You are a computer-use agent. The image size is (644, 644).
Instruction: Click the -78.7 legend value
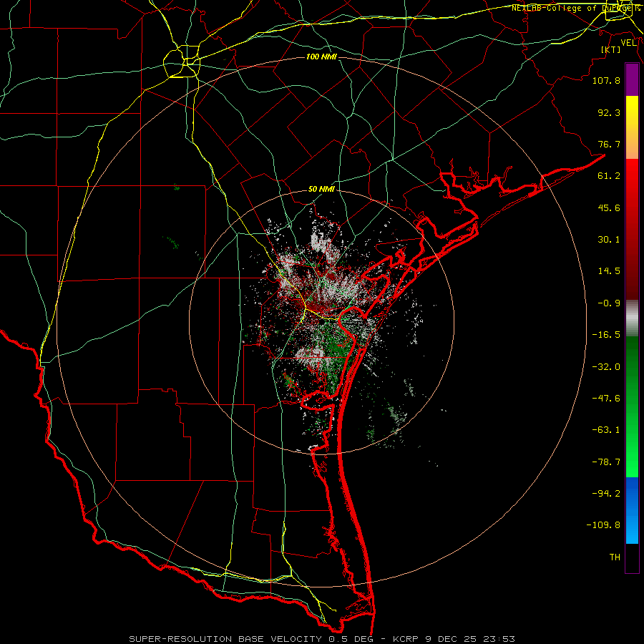[x=606, y=462]
